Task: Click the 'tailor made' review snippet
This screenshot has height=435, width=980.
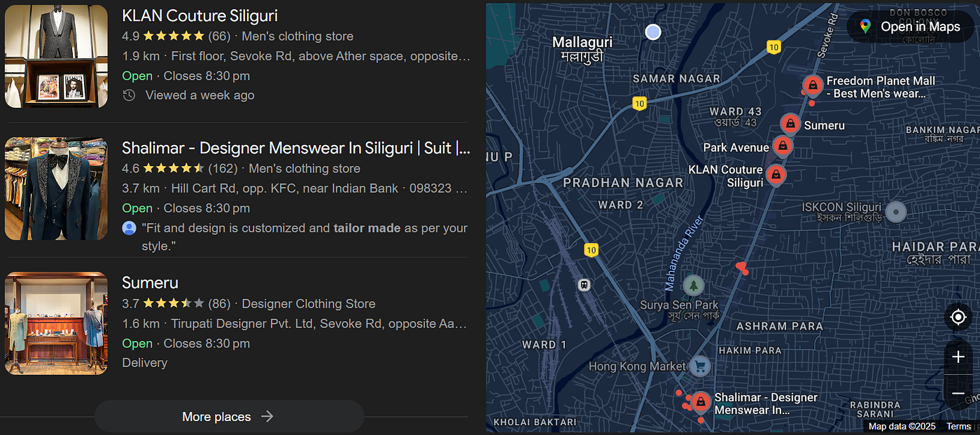Action: tap(367, 228)
